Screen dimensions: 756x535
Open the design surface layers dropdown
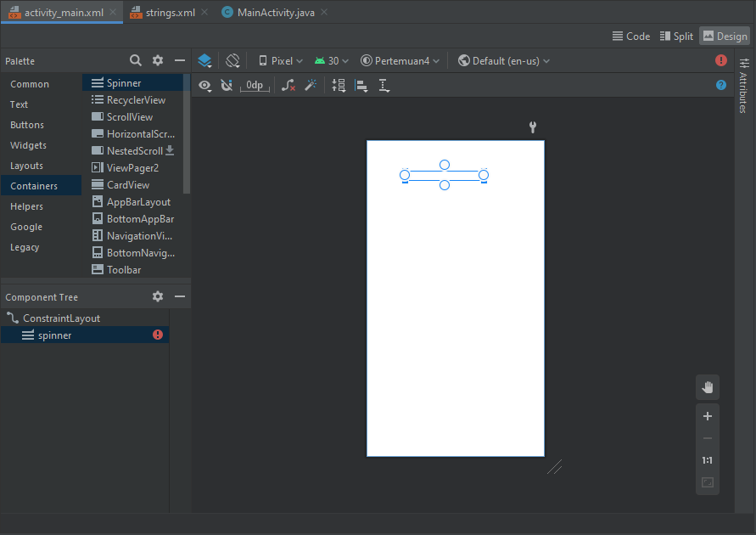[x=205, y=61]
